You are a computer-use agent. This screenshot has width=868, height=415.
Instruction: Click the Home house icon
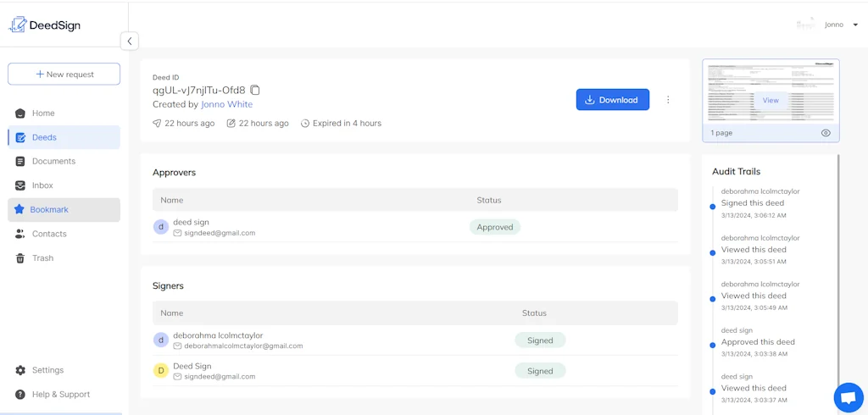click(x=20, y=113)
